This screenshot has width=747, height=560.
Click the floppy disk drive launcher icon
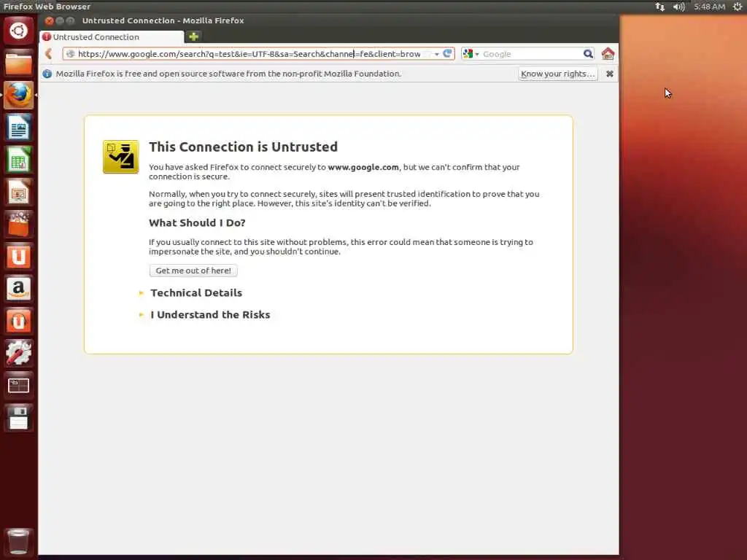[18, 418]
